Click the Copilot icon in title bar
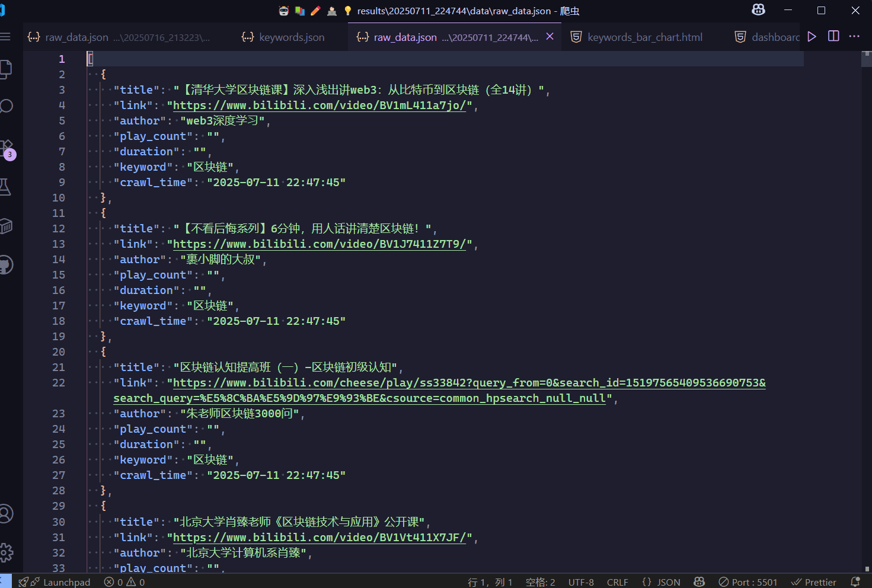 (758, 10)
